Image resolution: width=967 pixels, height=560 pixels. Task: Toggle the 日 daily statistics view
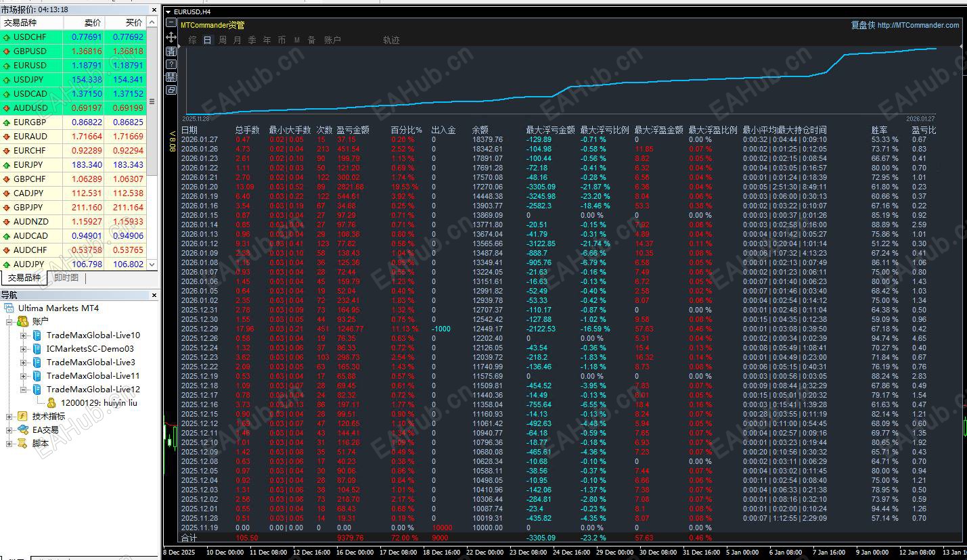click(207, 40)
